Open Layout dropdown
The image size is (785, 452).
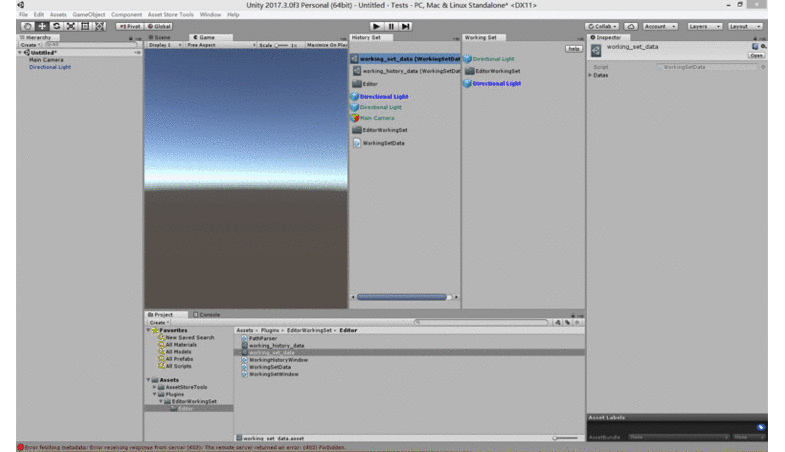click(745, 26)
